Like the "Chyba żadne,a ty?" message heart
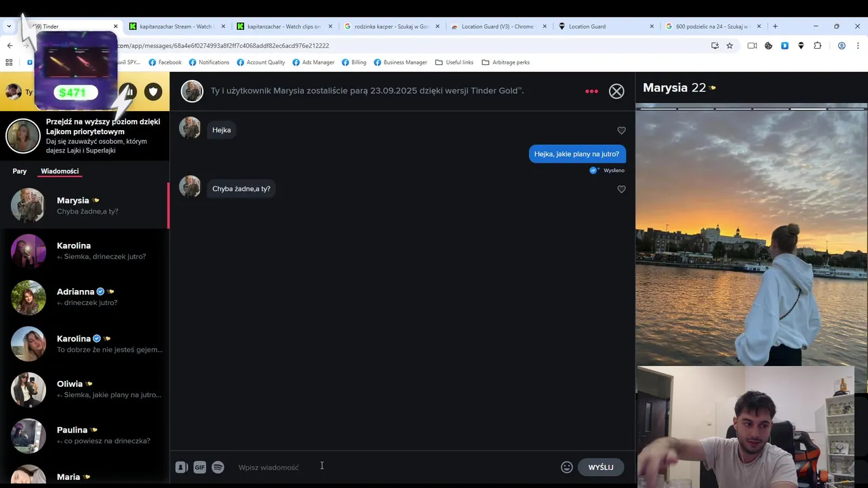The height and width of the screenshot is (488, 868). point(621,189)
